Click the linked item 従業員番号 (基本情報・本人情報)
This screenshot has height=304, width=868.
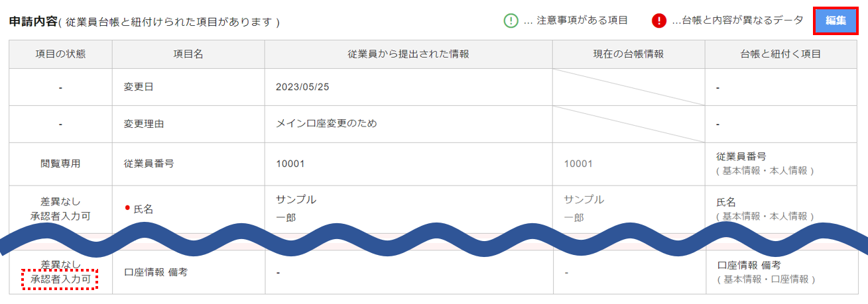coord(765,163)
